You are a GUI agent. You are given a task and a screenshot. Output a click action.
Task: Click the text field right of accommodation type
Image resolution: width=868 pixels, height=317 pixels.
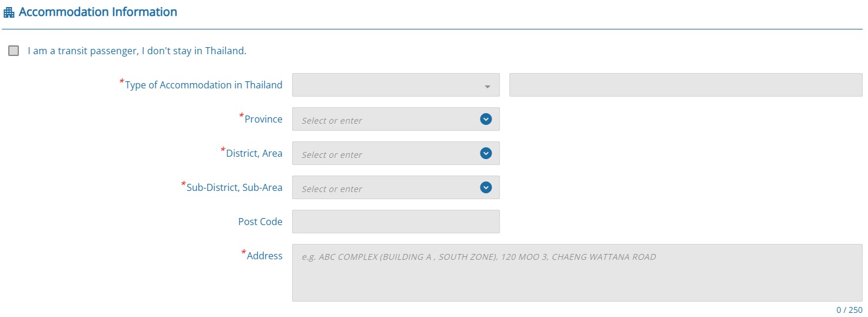click(x=685, y=85)
